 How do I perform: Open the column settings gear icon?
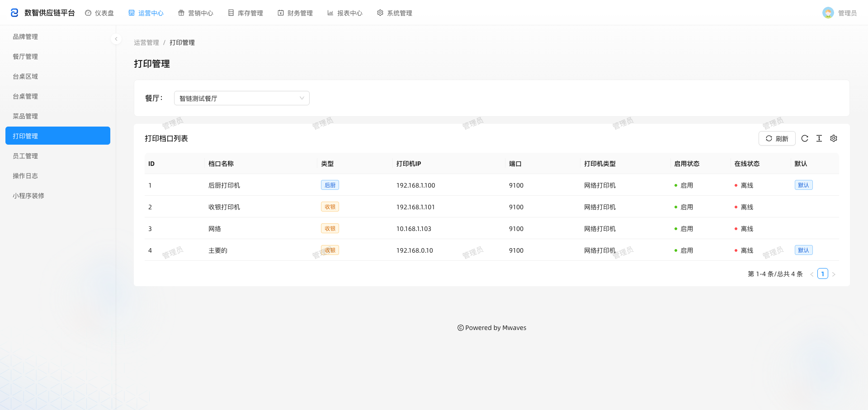(x=834, y=138)
